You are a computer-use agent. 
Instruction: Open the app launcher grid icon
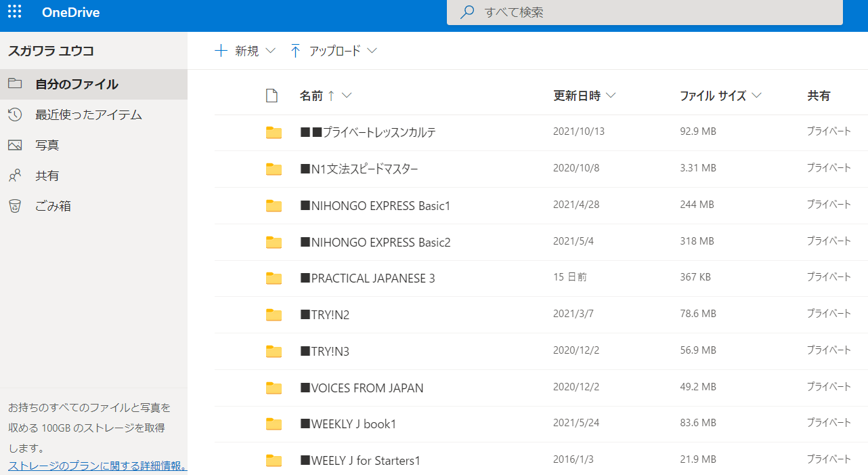click(14, 12)
